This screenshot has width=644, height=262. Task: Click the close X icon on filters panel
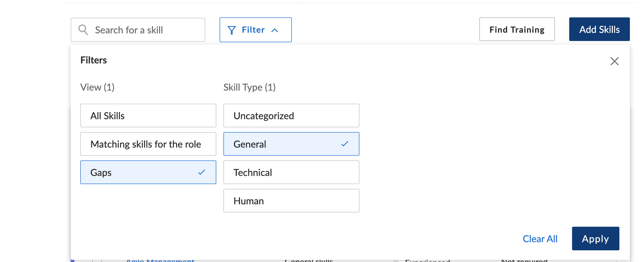[615, 61]
